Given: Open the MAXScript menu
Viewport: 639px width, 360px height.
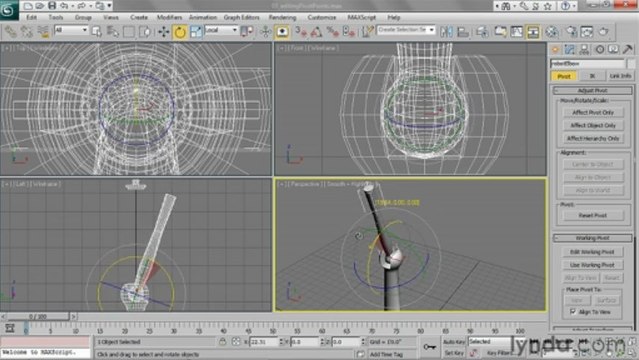Looking at the screenshot, I should click(361, 18).
